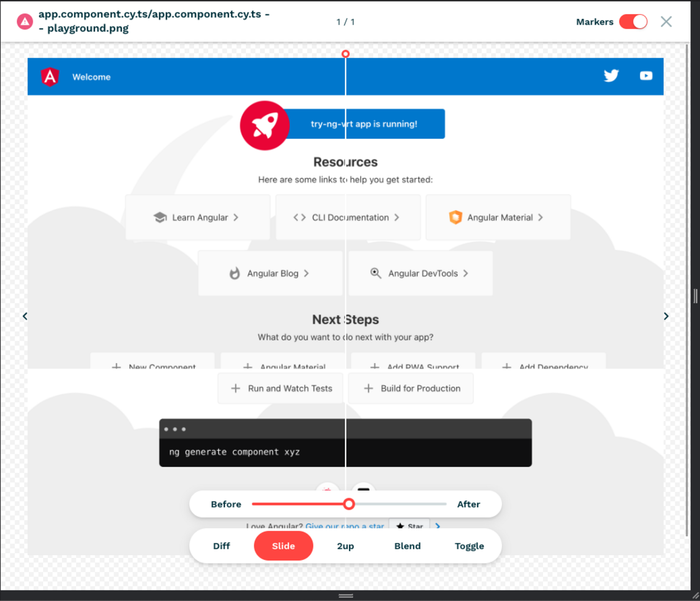Image resolution: width=700 pixels, height=601 pixels.
Task: Click the orange Angular Material shield icon
Action: [456, 217]
